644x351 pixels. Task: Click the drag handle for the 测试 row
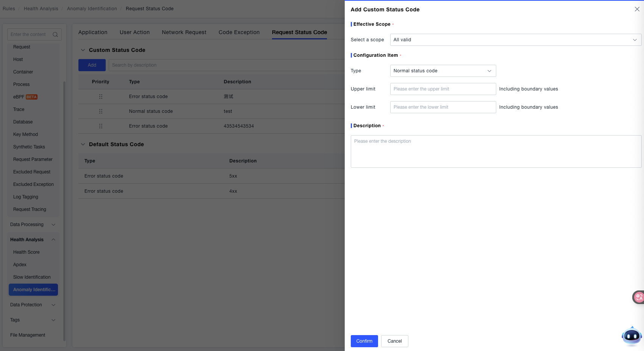click(101, 97)
